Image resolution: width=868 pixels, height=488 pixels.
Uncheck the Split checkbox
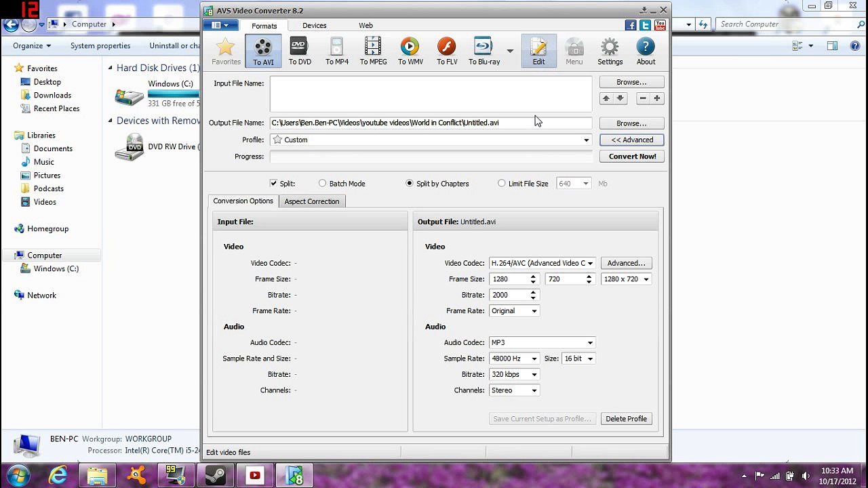tap(273, 183)
